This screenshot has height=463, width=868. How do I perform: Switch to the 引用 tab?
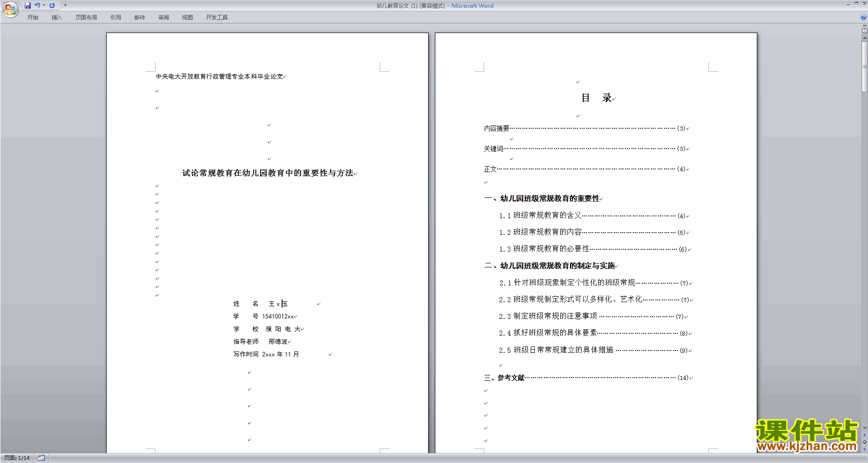tap(116, 18)
